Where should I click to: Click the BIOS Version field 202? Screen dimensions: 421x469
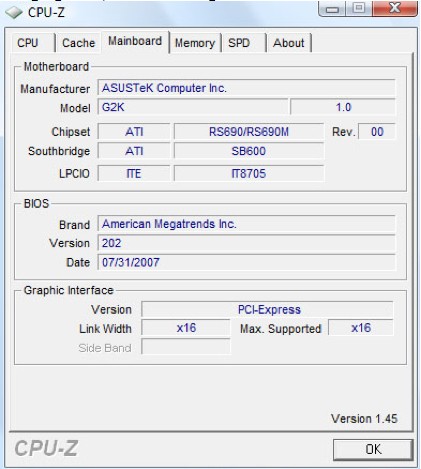(246, 243)
